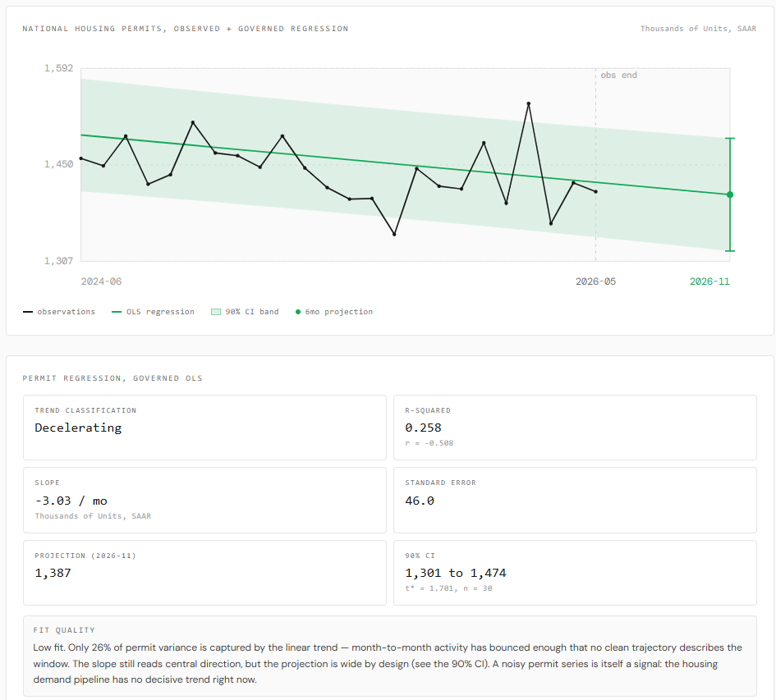Click the Standard Error value 46.0
Image resolution: width=776 pixels, height=700 pixels.
tap(419, 501)
